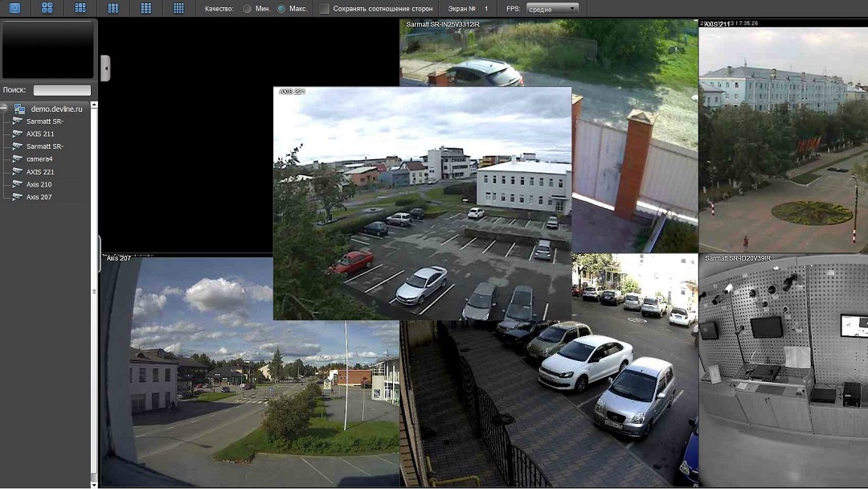
Task: Enable Сохранять соотношение сторон checkbox
Action: (324, 9)
